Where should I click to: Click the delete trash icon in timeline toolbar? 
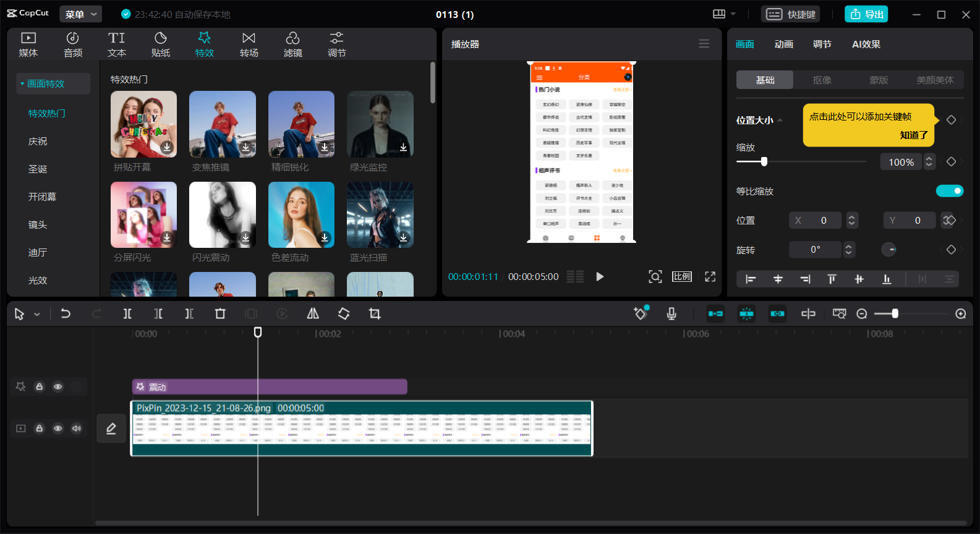click(x=220, y=314)
